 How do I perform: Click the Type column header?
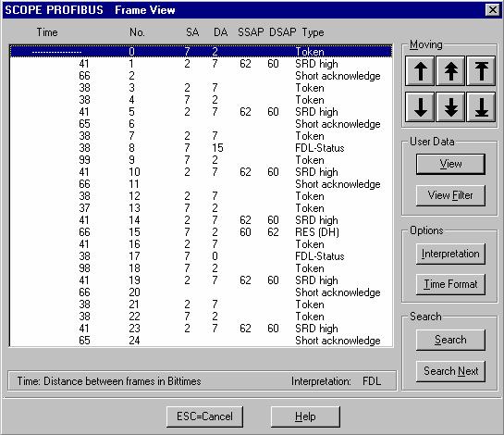pyautogui.click(x=313, y=32)
